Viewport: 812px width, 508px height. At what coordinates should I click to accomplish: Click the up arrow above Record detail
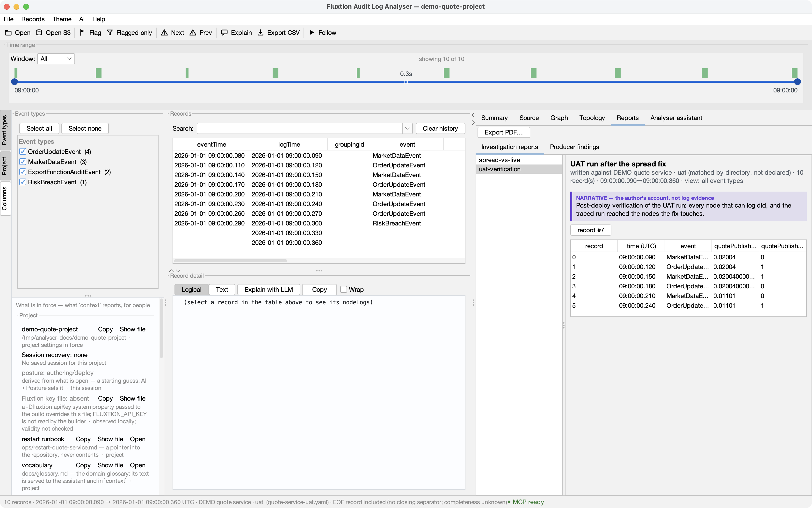tap(171, 270)
